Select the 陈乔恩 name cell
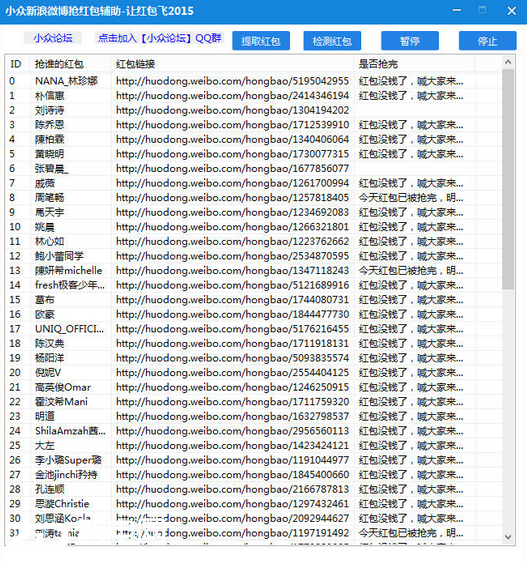527x563 pixels. click(x=50, y=125)
